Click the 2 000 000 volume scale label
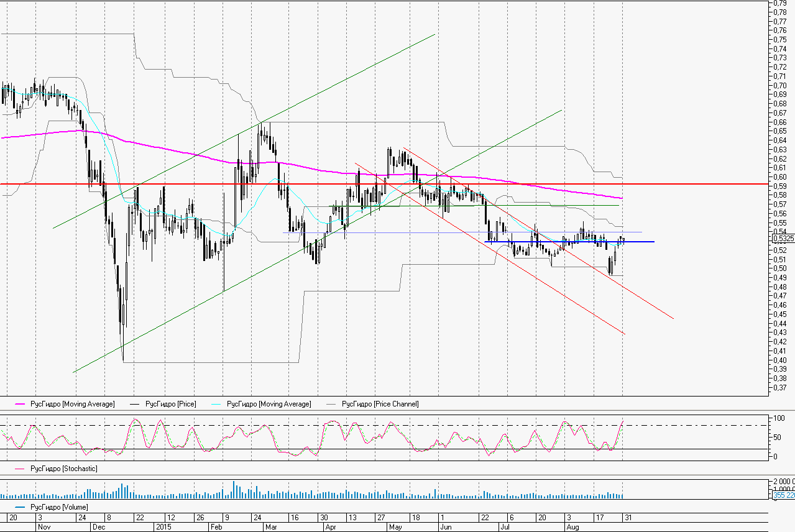 (783, 482)
